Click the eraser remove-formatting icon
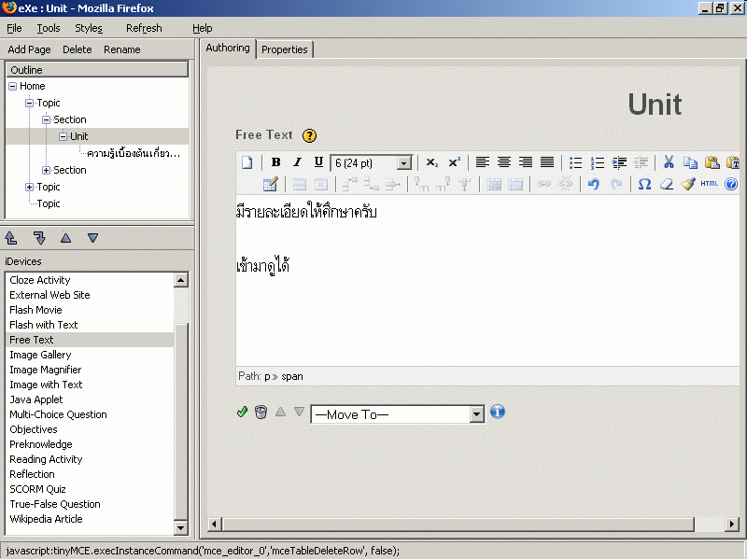Viewport: 747px width, 560px height. pos(666,184)
